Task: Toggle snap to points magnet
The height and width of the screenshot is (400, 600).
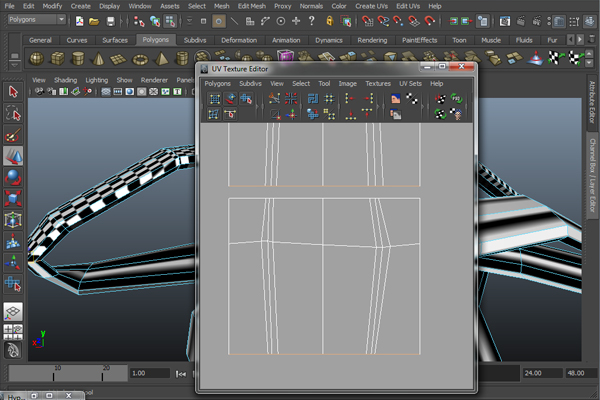Action: tap(398, 21)
